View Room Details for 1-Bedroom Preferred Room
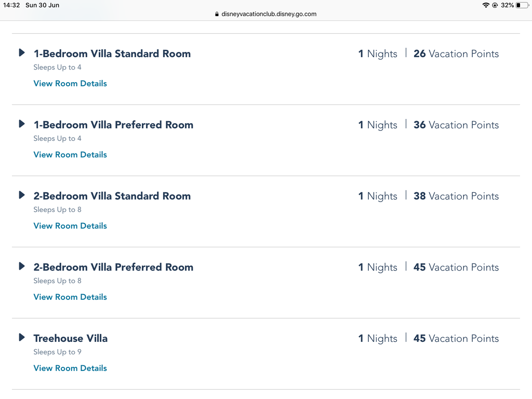The image size is (532, 399). [70, 155]
